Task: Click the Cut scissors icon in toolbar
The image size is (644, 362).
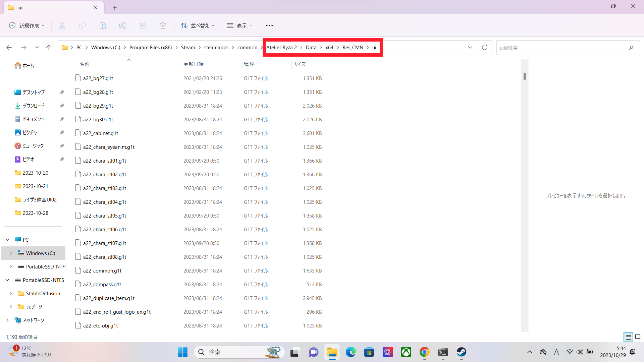Action: coord(62,25)
